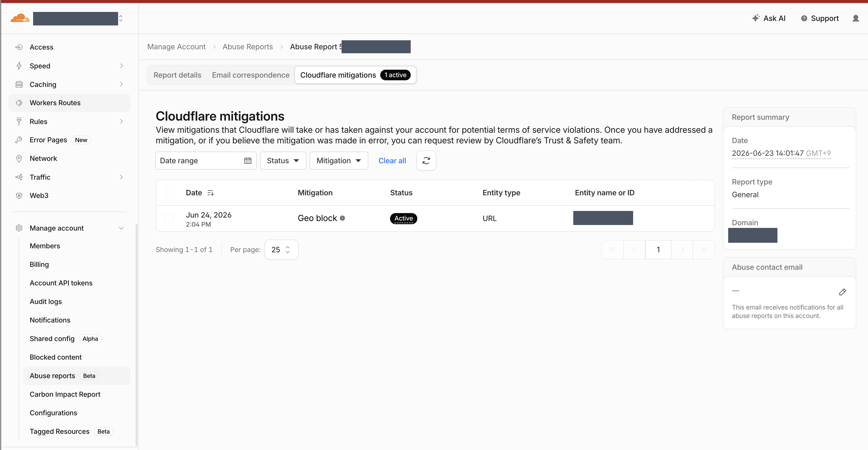Go to Abuse Reports breadcrumb
Viewport: 868px width, 450px height.
[x=248, y=47]
